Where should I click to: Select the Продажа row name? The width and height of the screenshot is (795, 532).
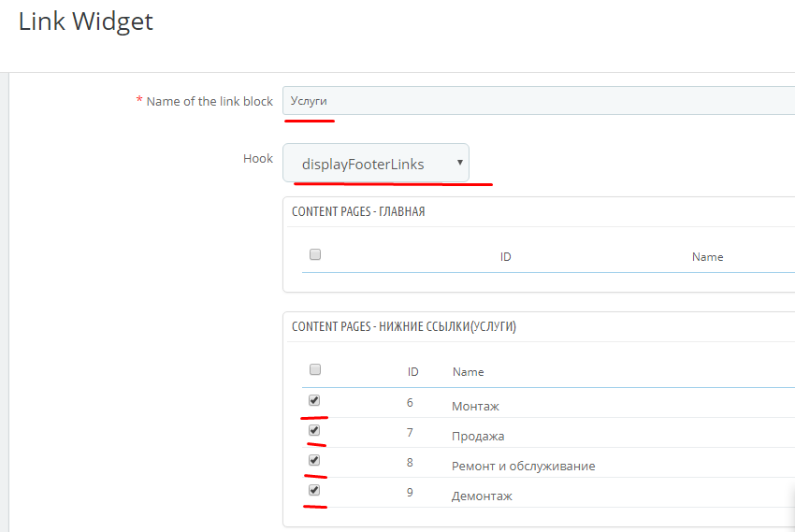coord(478,437)
